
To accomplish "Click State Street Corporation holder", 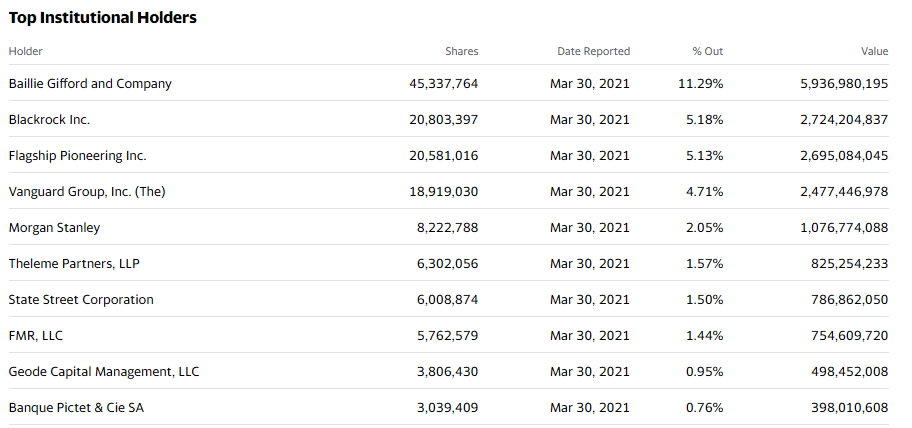I will pyautogui.click(x=81, y=300).
